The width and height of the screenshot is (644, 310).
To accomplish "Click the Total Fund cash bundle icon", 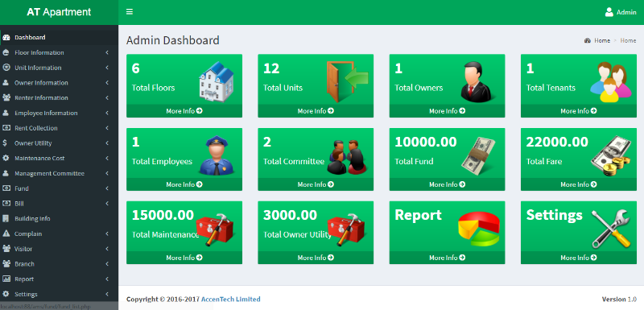I will [x=478, y=155].
